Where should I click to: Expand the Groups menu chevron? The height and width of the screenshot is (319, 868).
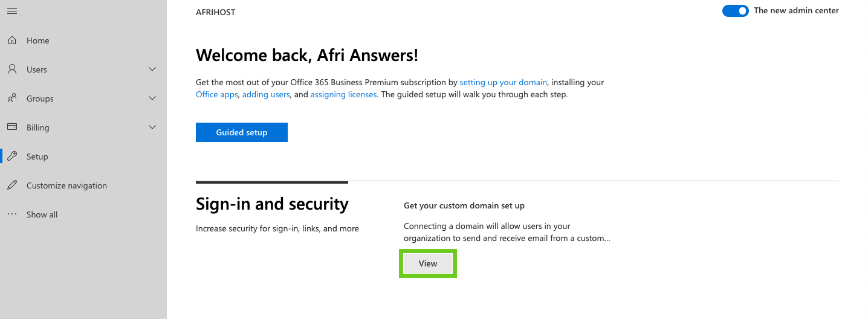click(x=152, y=98)
